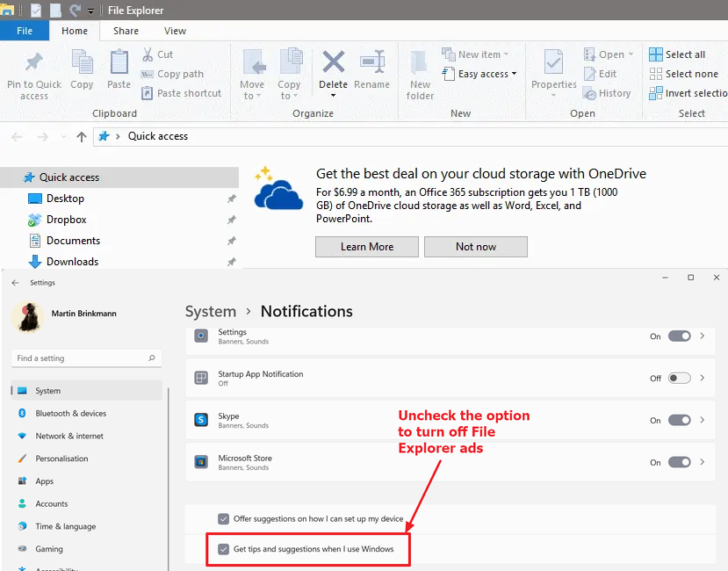Click the up arrow navigation icon
728x571 pixels.
coord(82,137)
